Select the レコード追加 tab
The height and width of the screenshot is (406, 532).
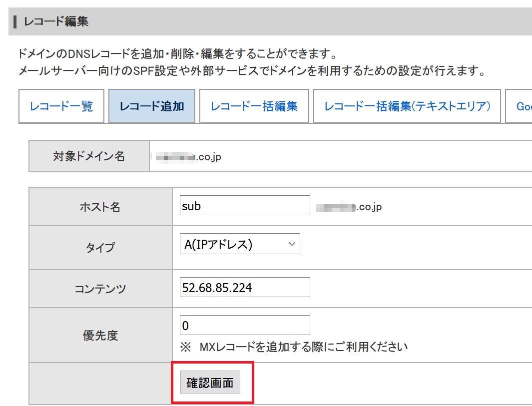(x=152, y=106)
